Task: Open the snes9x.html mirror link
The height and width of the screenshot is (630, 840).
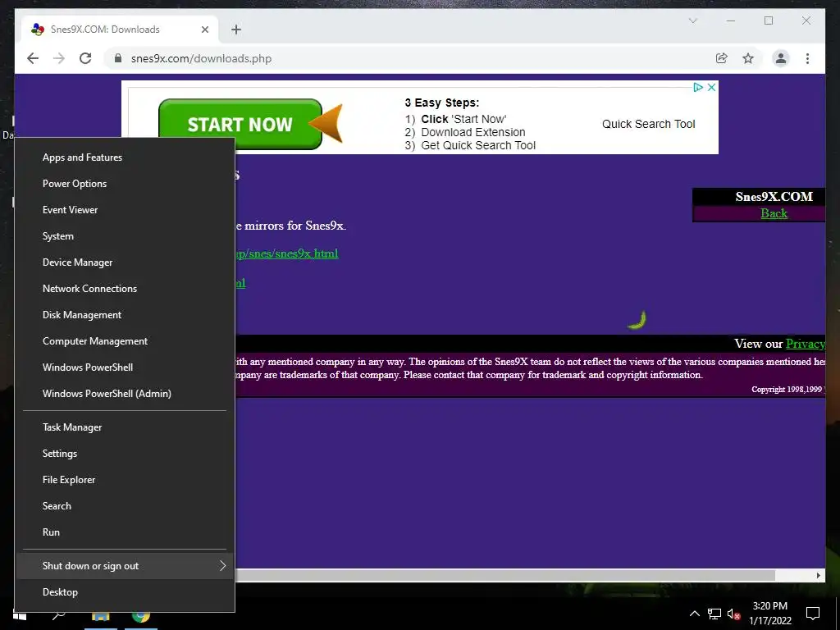Action: click(287, 253)
